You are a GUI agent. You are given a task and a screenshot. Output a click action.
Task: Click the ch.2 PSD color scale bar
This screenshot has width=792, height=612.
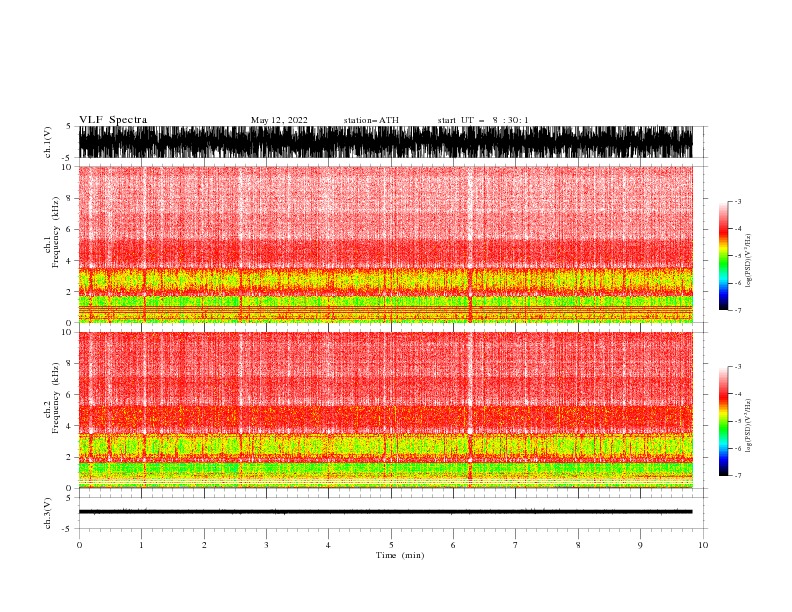point(723,421)
